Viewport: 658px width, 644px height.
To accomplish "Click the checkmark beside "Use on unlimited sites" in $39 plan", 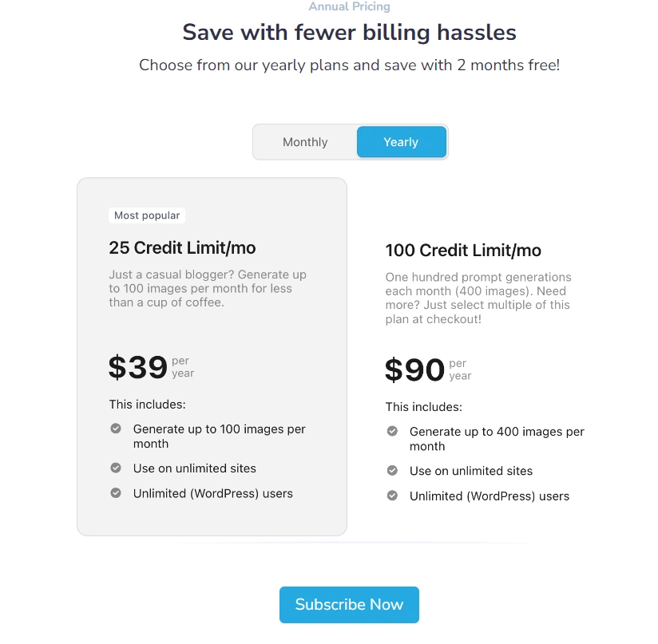I will click(116, 468).
